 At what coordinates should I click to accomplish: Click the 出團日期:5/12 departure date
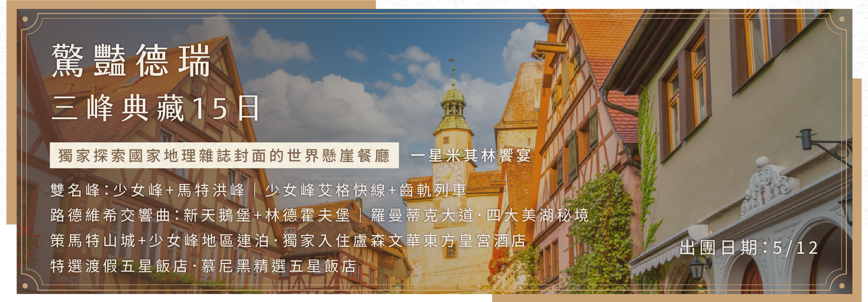[748, 248]
